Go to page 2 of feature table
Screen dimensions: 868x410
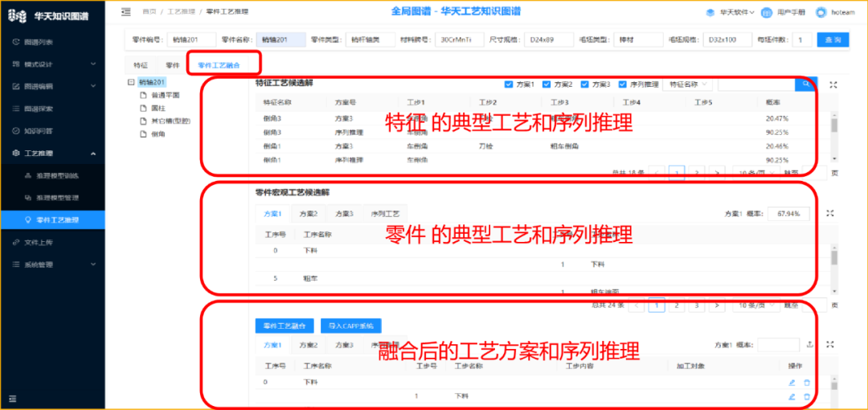tap(696, 173)
